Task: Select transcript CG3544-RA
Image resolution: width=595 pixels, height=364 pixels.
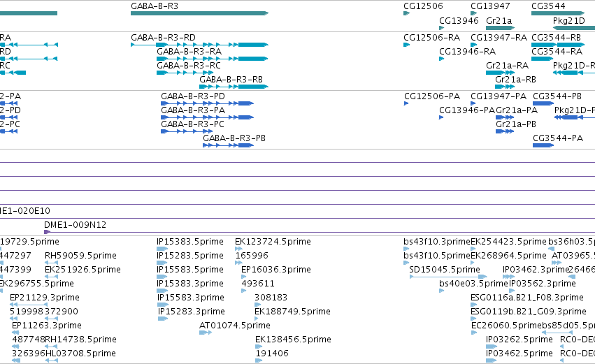Action: tap(557, 52)
